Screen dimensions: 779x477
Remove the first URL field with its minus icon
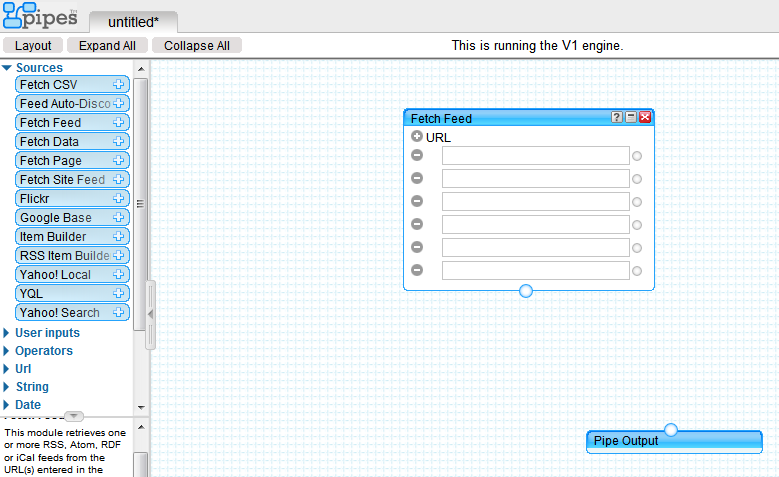[417, 155]
